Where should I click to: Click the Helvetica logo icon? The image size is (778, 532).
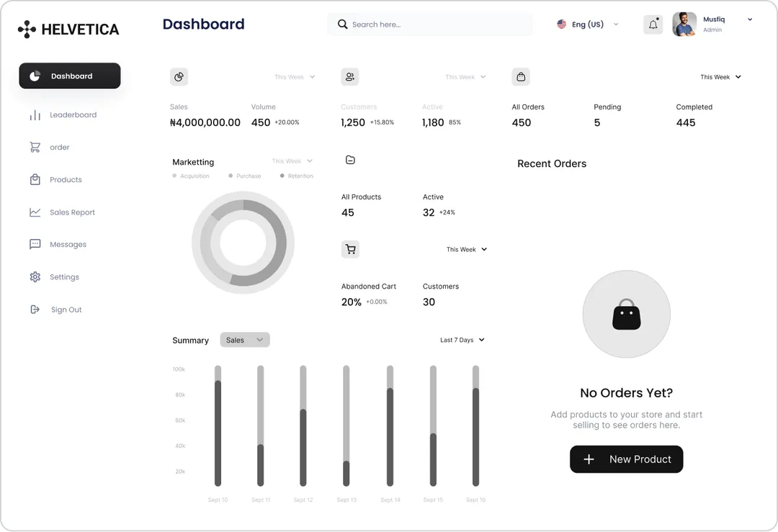pos(27,30)
